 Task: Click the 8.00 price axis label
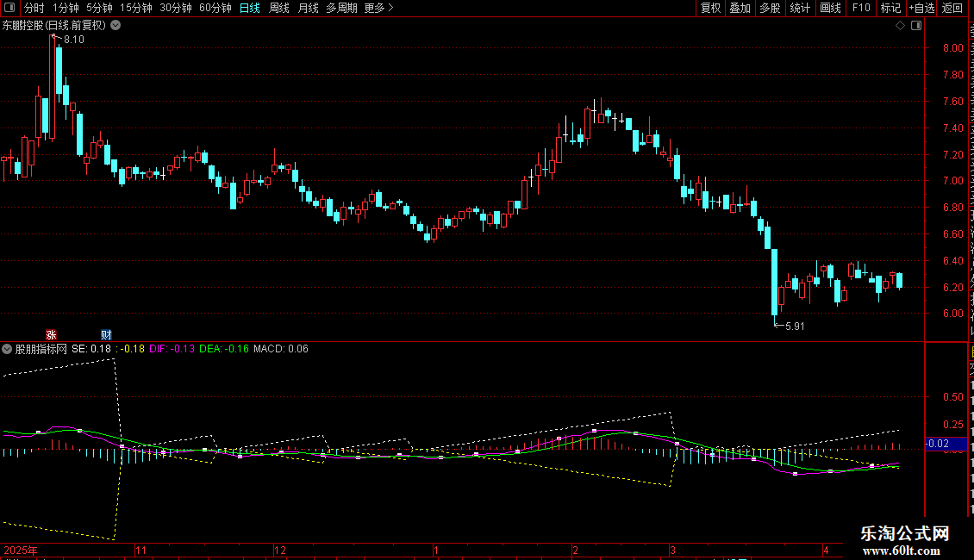click(952, 47)
